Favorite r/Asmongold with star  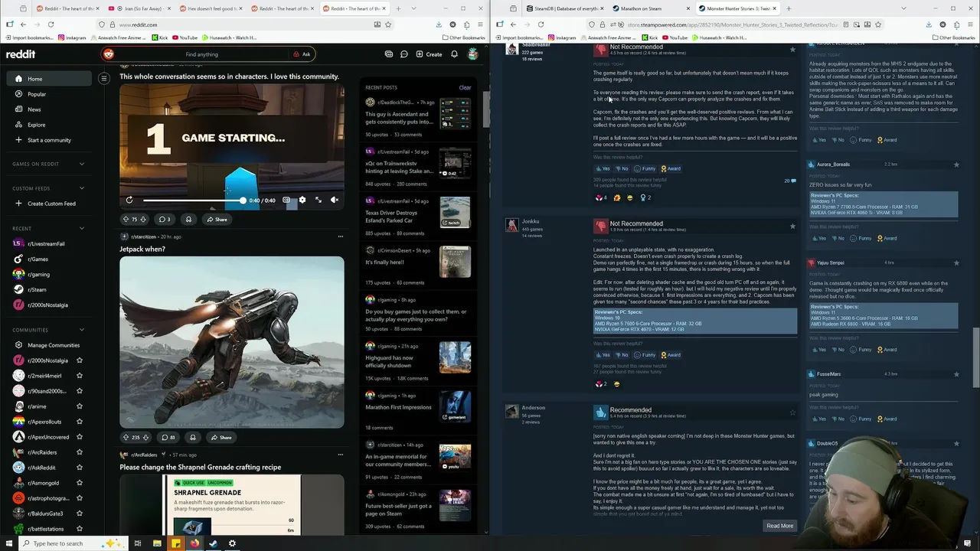point(80,483)
